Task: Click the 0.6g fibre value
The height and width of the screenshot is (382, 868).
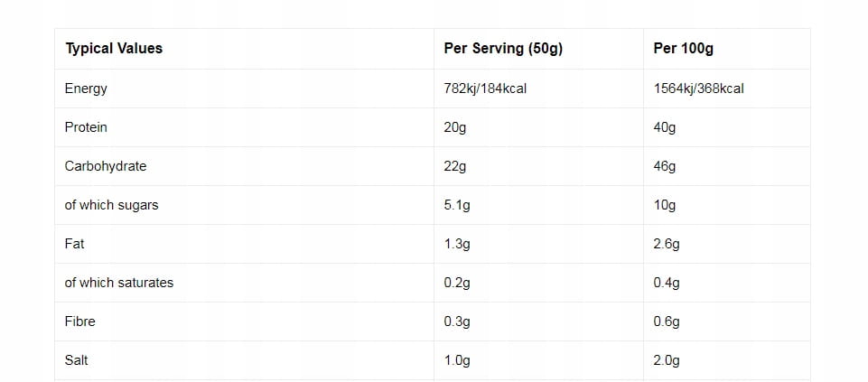Action: tap(667, 321)
